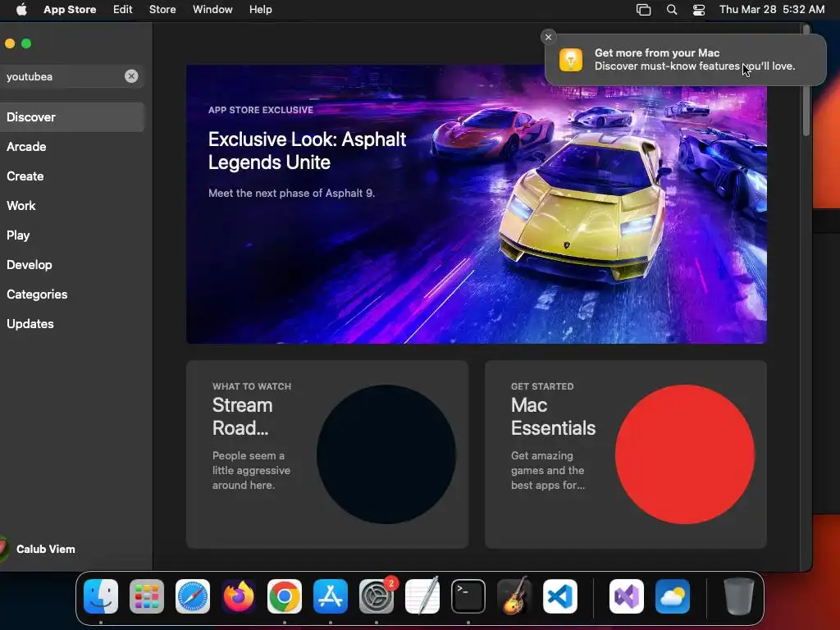Open GarageBand from the Dock
The width and height of the screenshot is (840, 630).
[514, 596]
